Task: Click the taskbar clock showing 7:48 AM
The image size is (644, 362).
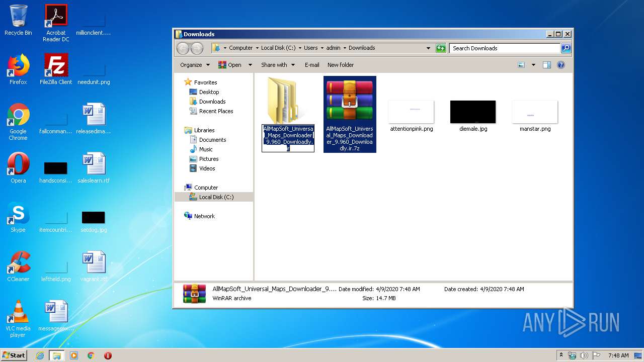Action: click(x=618, y=355)
